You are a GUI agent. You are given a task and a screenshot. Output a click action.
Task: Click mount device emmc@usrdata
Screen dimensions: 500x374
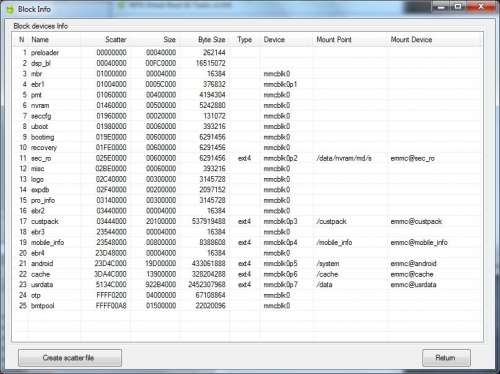click(x=413, y=285)
